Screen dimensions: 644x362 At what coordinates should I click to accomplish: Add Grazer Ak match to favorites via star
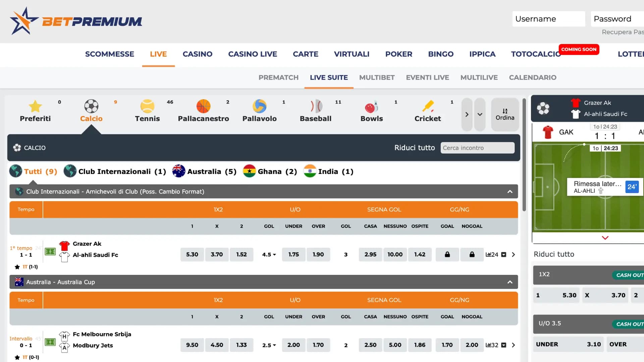pyautogui.click(x=17, y=267)
